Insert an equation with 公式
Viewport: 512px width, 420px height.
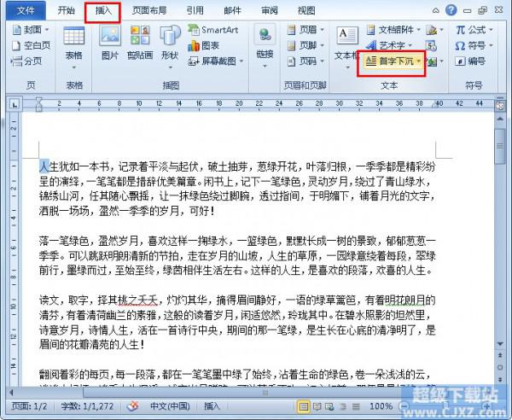[470, 30]
